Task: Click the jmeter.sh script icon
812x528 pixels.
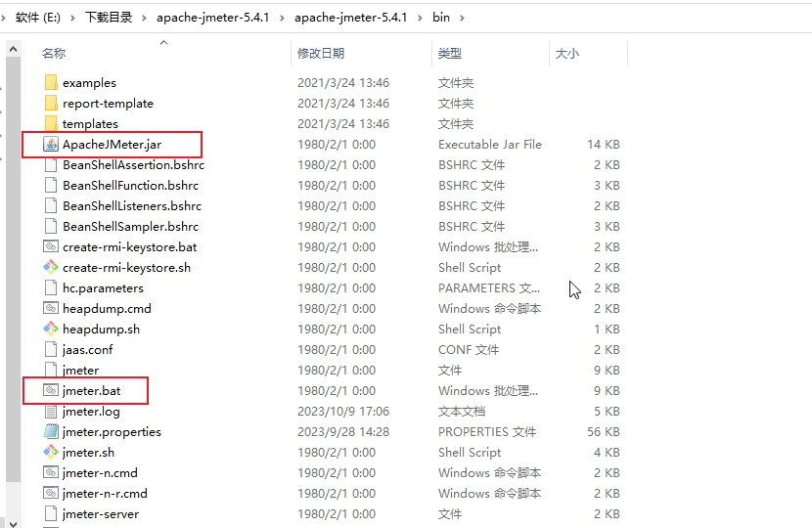Action: click(51, 453)
